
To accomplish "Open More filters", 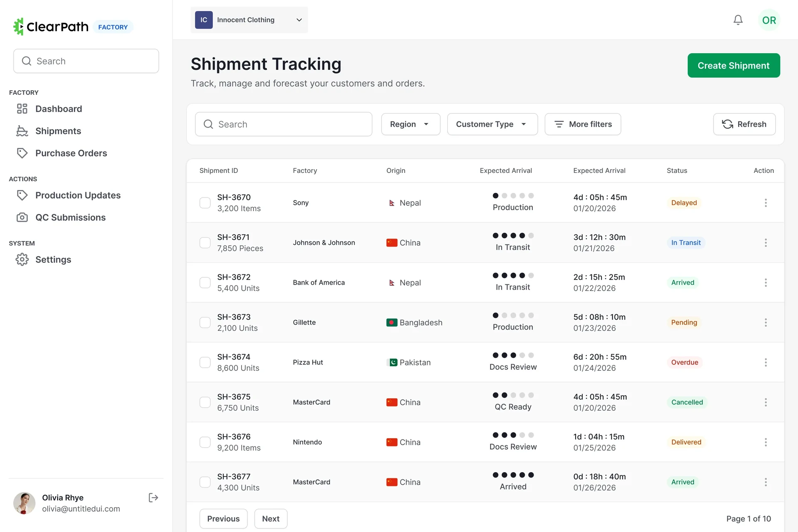I will coord(583,124).
